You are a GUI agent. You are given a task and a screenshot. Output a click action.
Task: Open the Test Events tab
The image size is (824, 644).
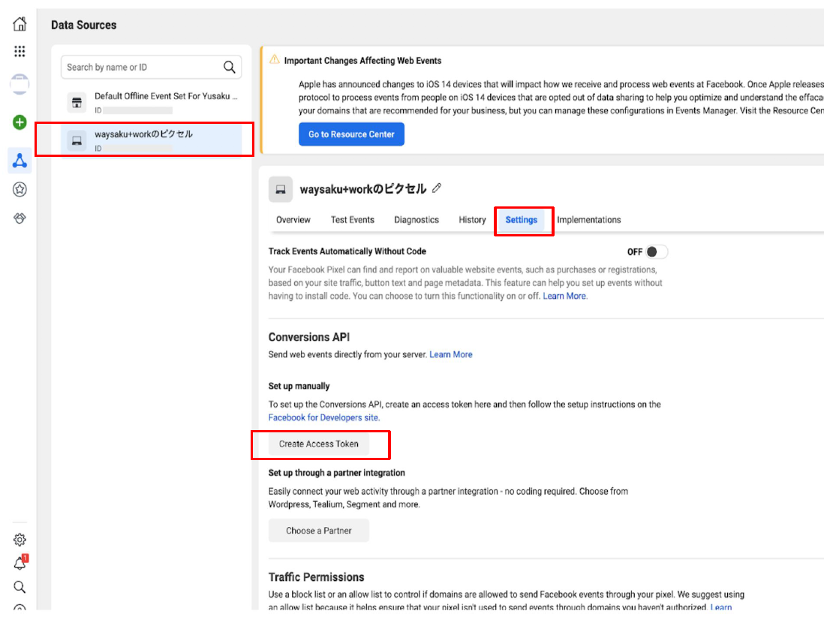click(352, 220)
